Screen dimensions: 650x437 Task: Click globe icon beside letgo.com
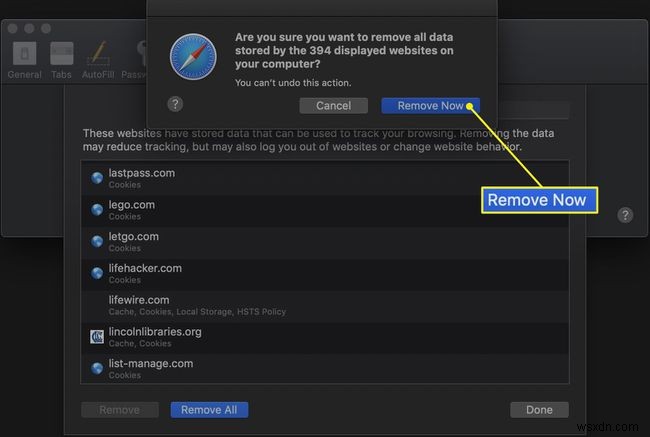pos(97,241)
